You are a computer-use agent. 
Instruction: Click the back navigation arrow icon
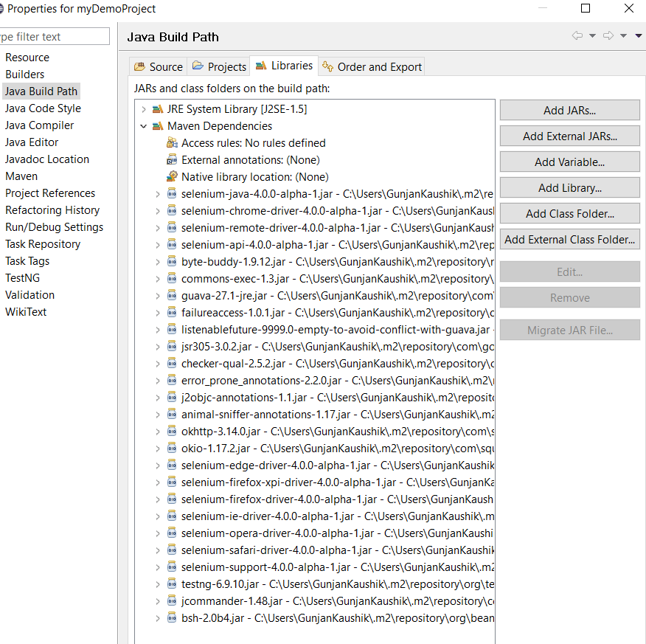point(577,36)
